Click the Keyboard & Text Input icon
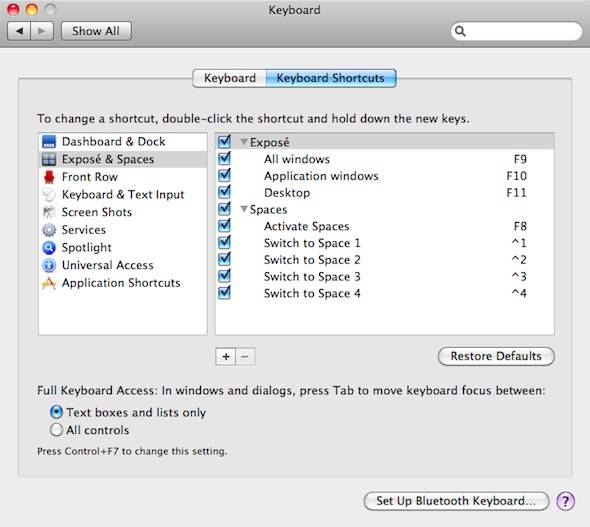The height and width of the screenshot is (527, 590). (x=49, y=195)
